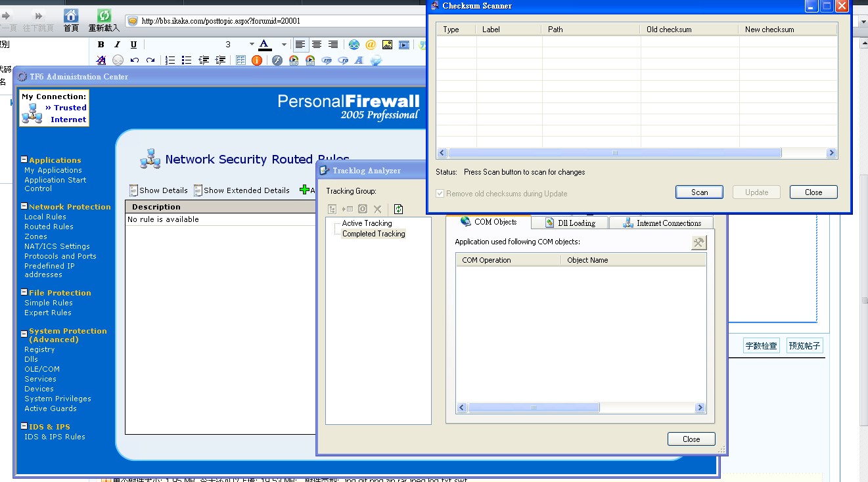Open NAT/ICS Settings link
This screenshot has height=482, width=868.
tap(57, 246)
